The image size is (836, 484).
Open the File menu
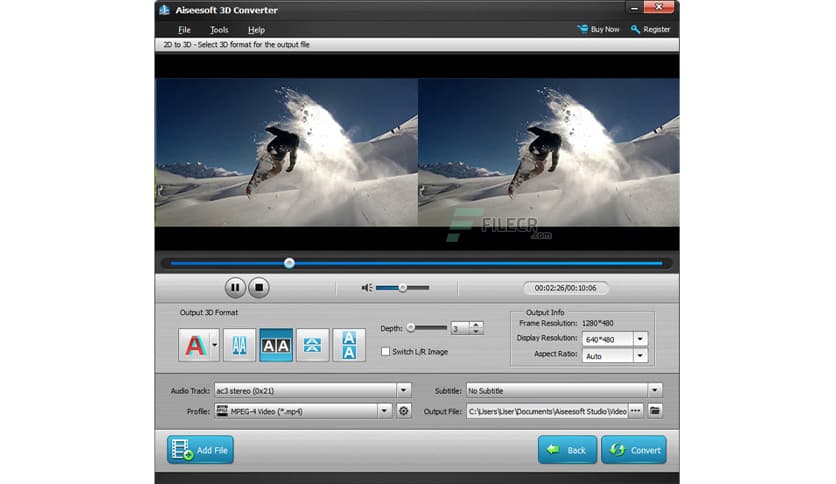184,30
